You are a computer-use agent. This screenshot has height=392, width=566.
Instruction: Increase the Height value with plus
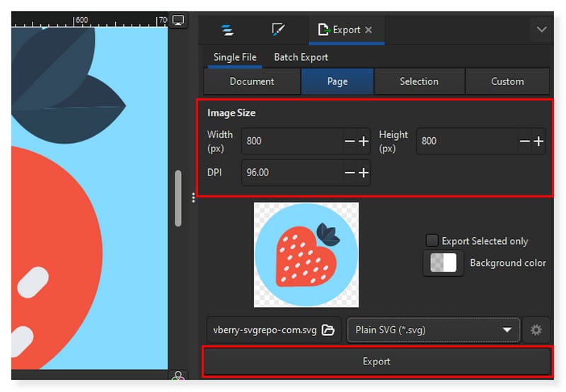coord(538,141)
